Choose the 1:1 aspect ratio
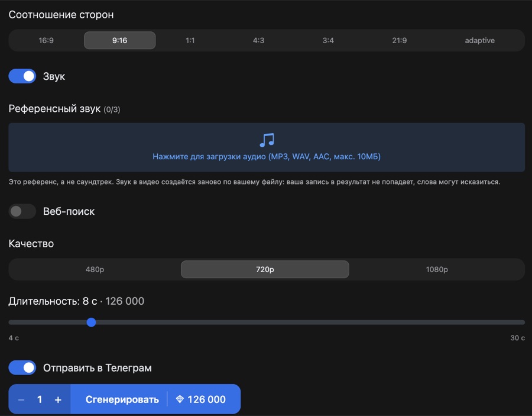Image resolution: width=532 pixels, height=416 pixels. tap(190, 40)
